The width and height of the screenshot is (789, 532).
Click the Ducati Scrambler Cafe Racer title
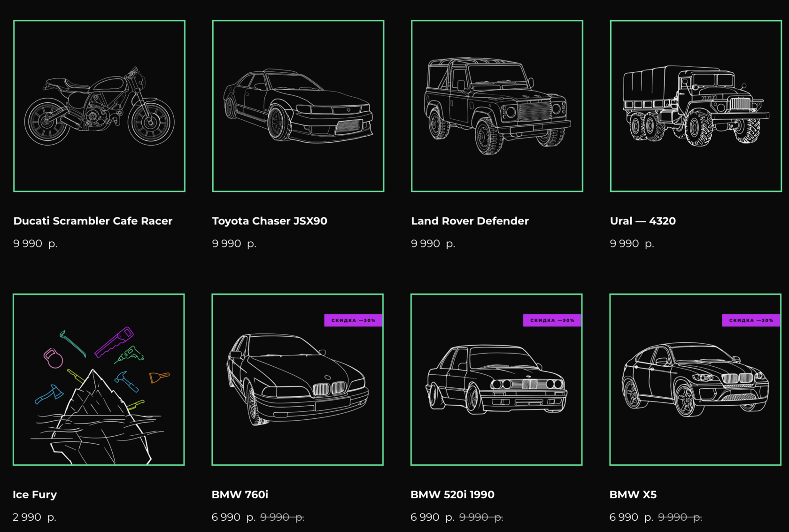[93, 221]
